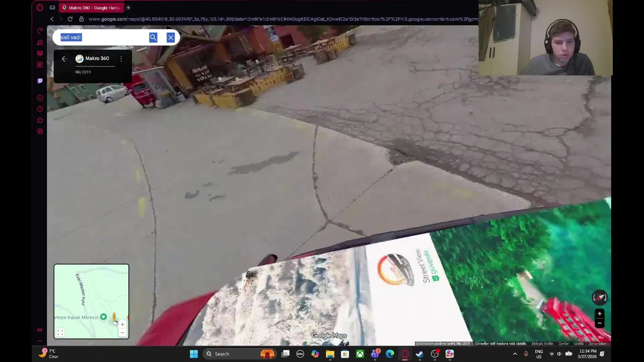Open notification bell in tray
The image size is (644, 362).
pyautogui.click(x=602, y=354)
